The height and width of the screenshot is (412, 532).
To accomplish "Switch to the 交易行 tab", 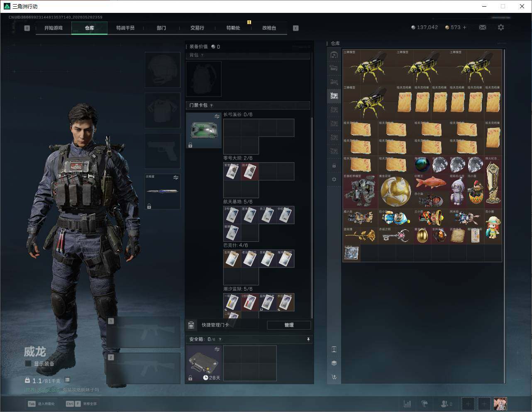I will tap(197, 28).
